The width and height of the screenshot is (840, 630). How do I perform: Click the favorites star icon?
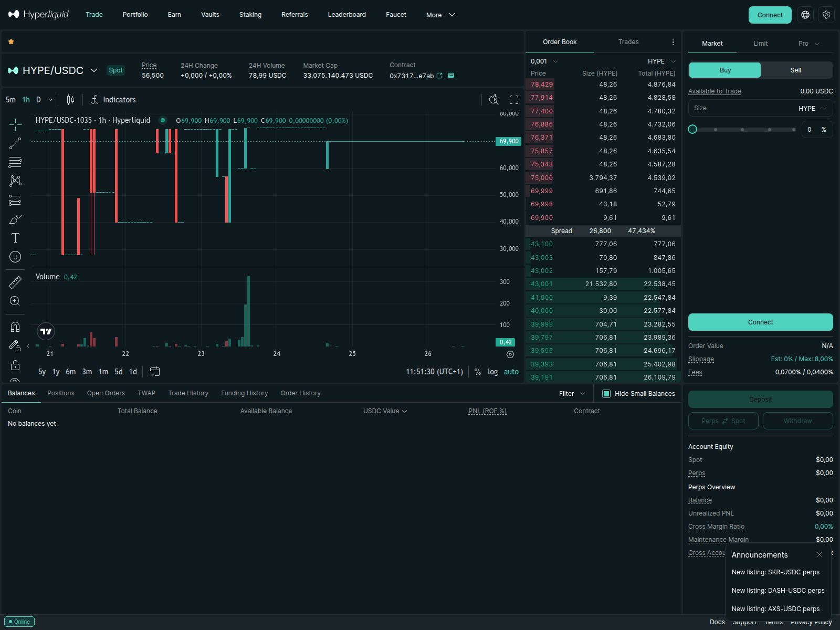[x=11, y=41]
